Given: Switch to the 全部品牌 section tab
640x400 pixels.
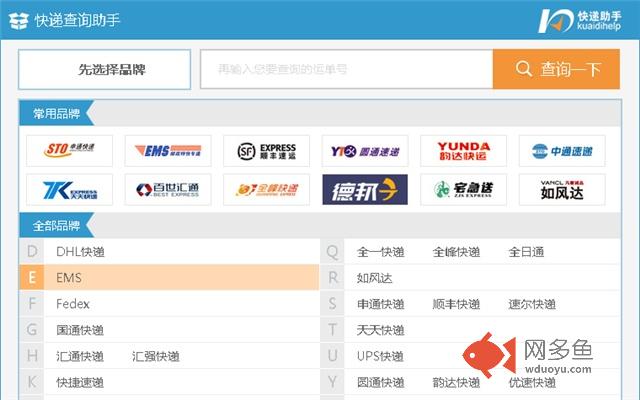Looking at the screenshot, I should (x=56, y=225).
